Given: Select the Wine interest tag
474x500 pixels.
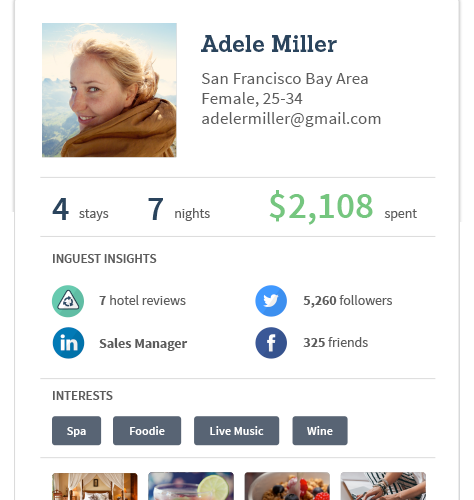Looking at the screenshot, I should point(320,431).
